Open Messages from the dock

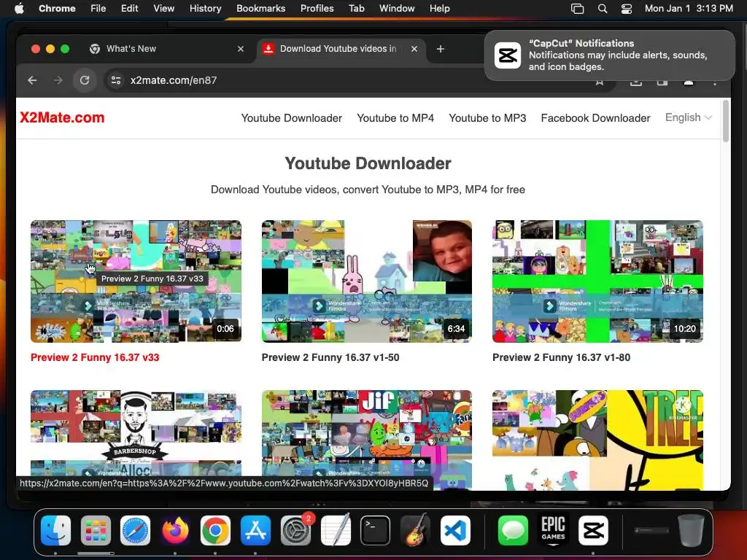coord(513,530)
